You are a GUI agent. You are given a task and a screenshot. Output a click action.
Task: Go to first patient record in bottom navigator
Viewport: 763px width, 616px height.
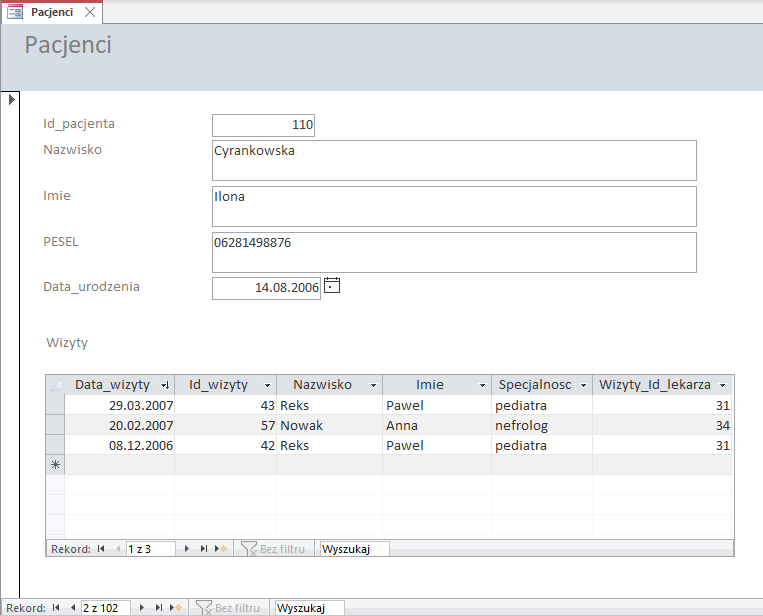(56, 608)
